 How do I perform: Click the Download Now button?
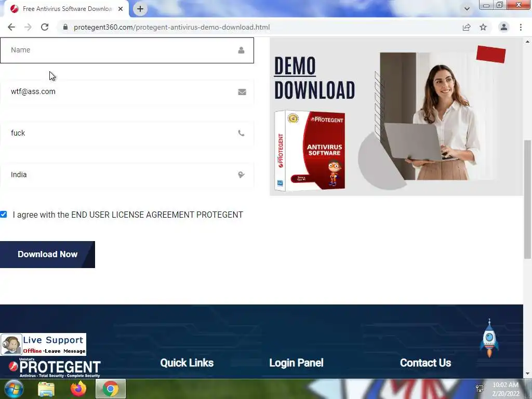(47, 255)
